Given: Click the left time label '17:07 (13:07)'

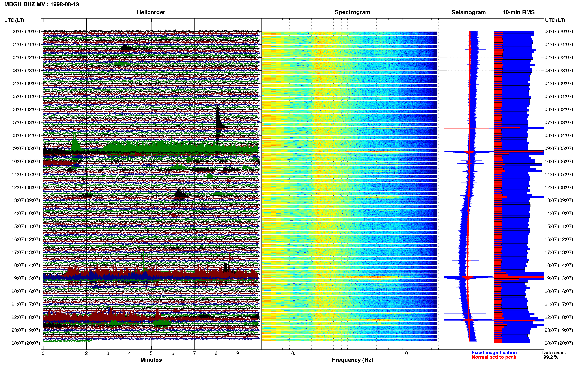Looking at the screenshot, I should (x=26, y=252).
